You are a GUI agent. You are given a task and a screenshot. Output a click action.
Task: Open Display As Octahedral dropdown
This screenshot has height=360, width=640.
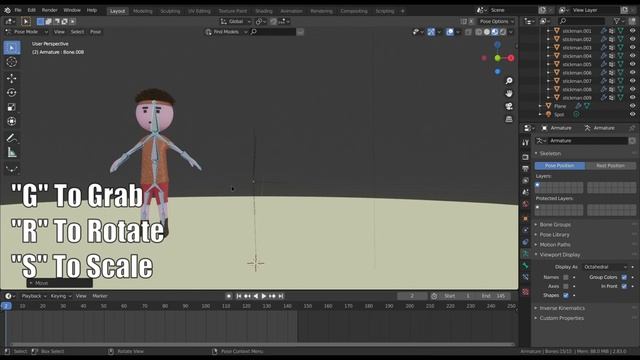[x=605, y=267]
